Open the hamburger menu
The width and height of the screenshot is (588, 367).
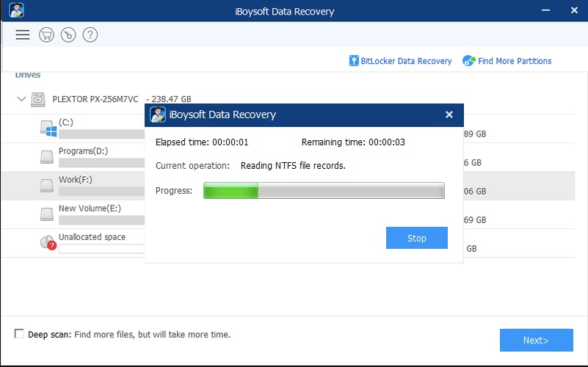click(23, 34)
